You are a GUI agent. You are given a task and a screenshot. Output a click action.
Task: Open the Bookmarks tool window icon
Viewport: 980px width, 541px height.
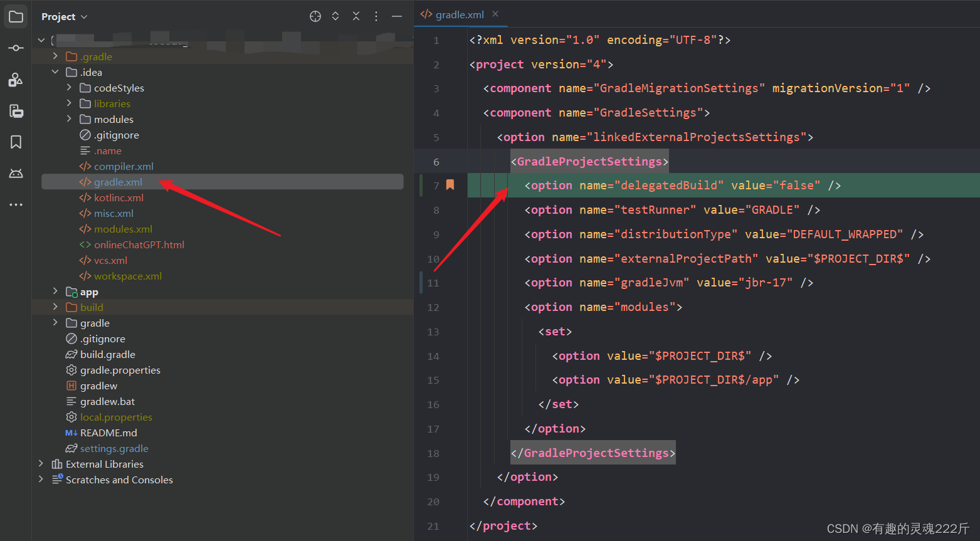(x=16, y=142)
